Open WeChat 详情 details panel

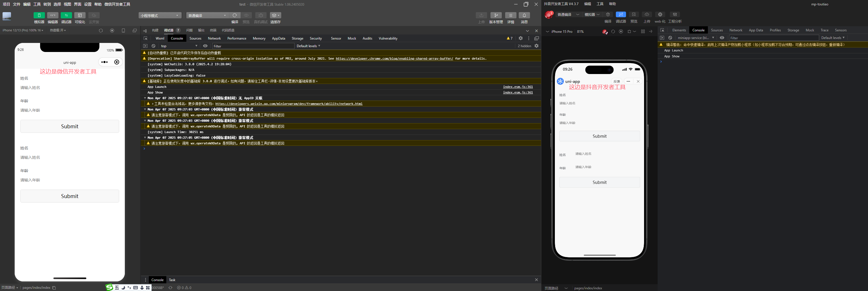511,15
